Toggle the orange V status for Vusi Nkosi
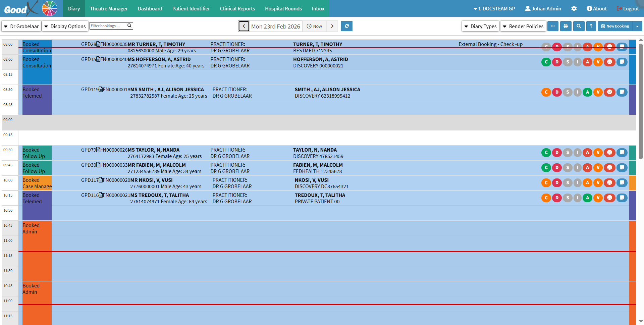This screenshot has width=644, height=325. click(x=598, y=183)
